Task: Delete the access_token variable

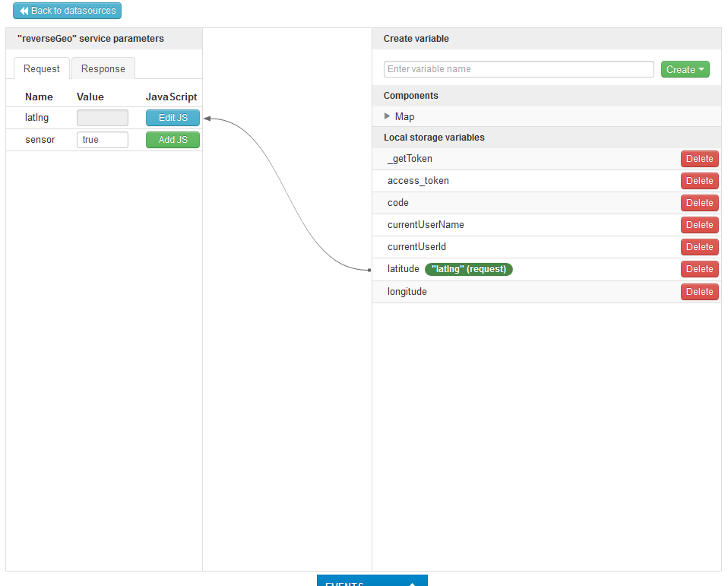Action: 699,181
